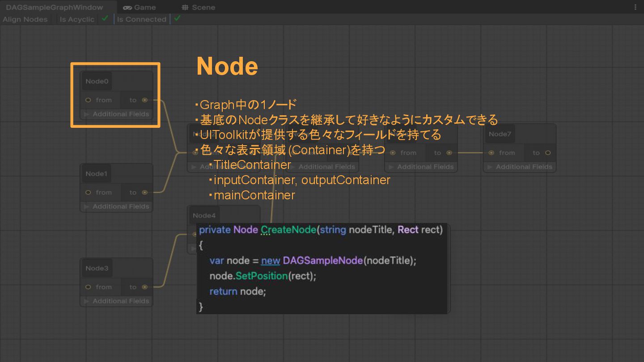Select Node1's 'from' input port circle

pyautogui.click(x=88, y=193)
